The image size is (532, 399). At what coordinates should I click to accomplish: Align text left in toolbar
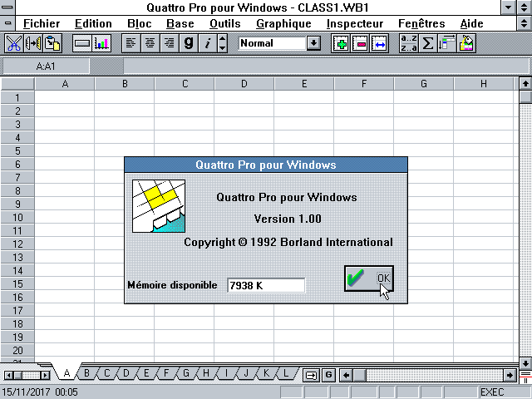(x=131, y=43)
